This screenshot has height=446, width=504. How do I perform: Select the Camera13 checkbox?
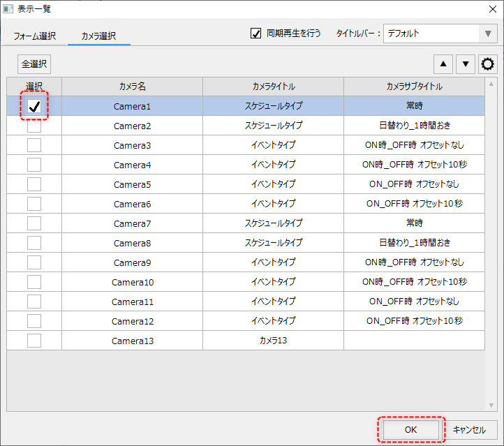(34, 341)
